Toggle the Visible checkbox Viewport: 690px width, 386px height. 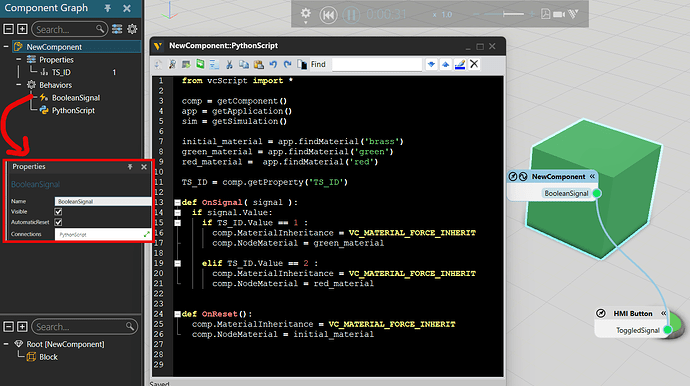coord(58,212)
